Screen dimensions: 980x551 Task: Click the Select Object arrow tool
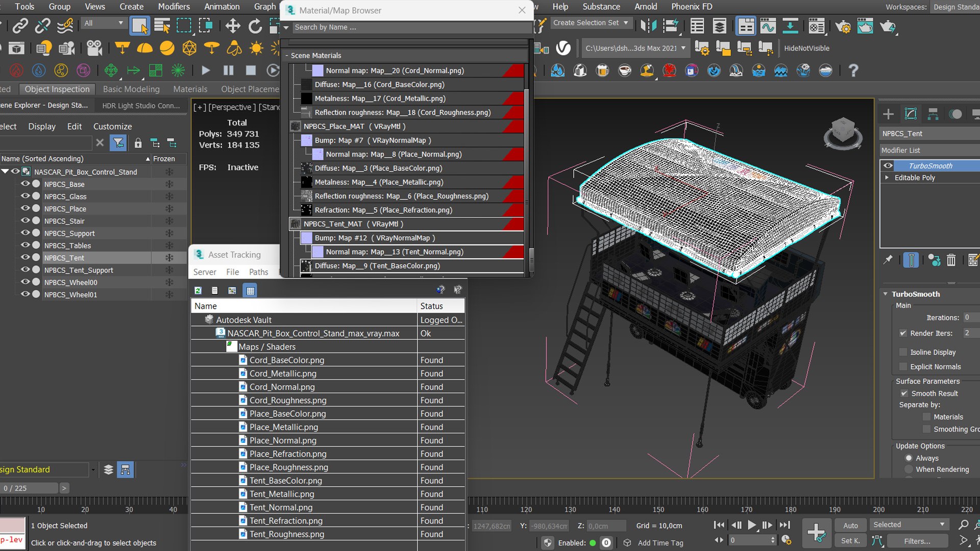pos(139,26)
